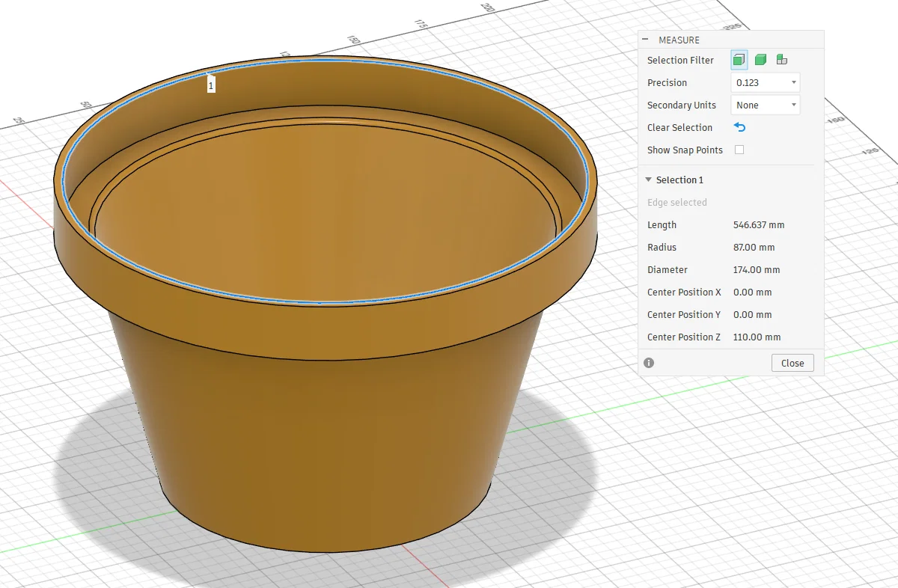Open the Secondary Units dropdown

point(765,105)
